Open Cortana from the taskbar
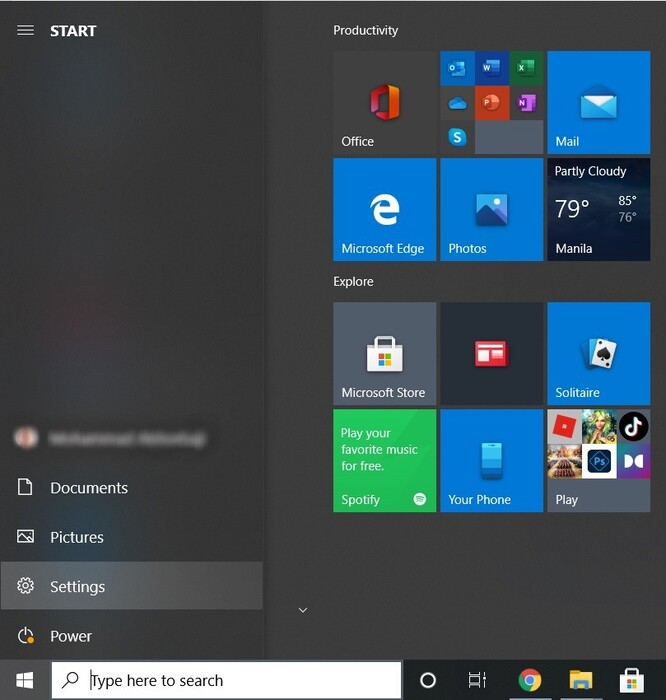 (x=428, y=680)
